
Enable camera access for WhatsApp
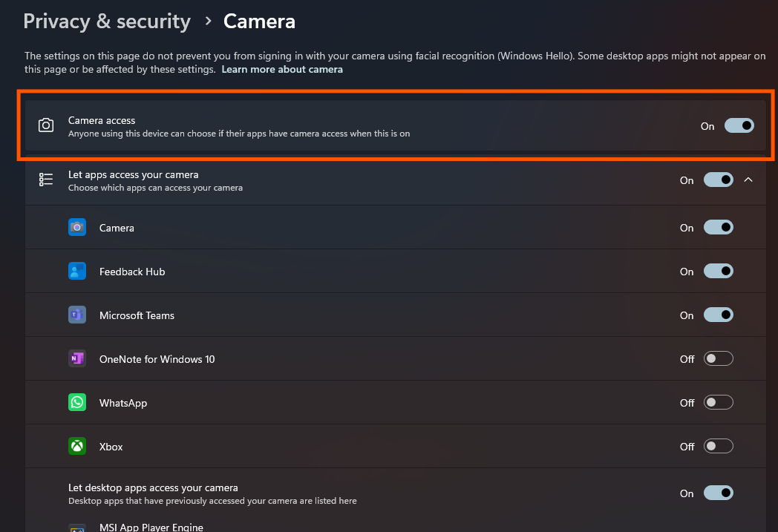coord(718,402)
